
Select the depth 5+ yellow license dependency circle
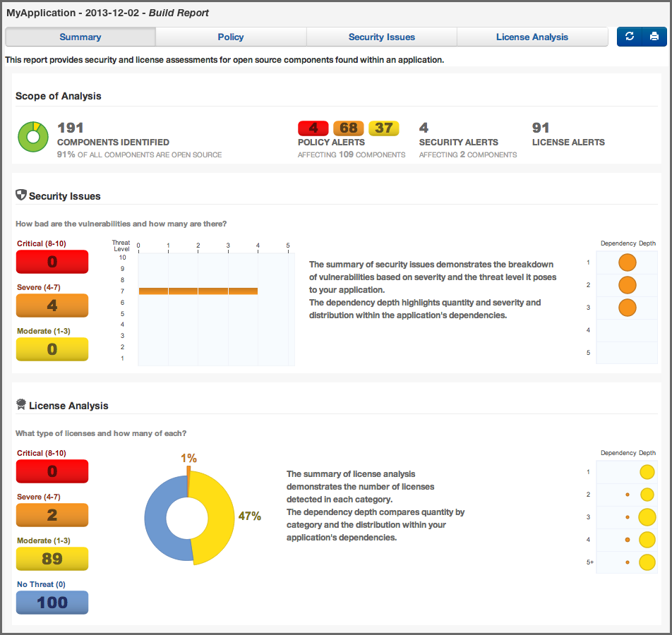pyautogui.click(x=647, y=562)
